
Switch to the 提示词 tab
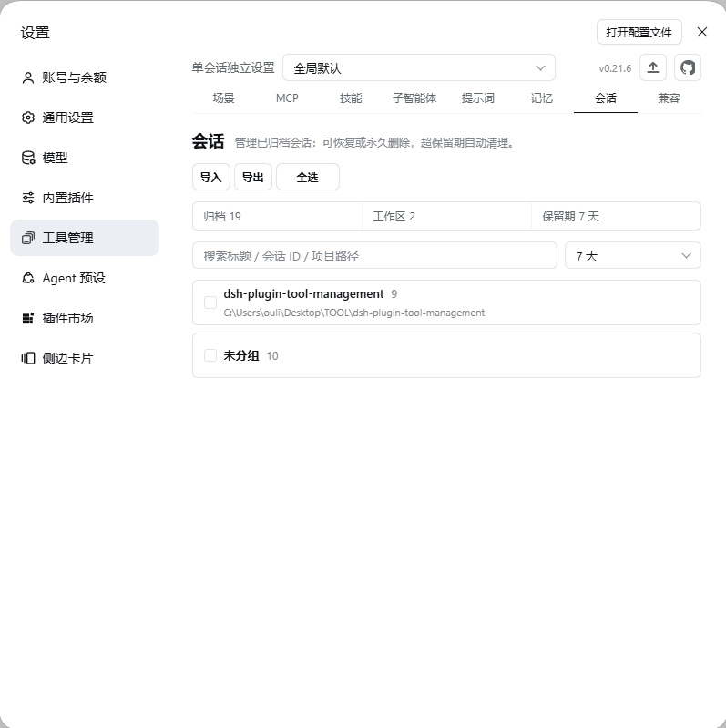click(478, 98)
